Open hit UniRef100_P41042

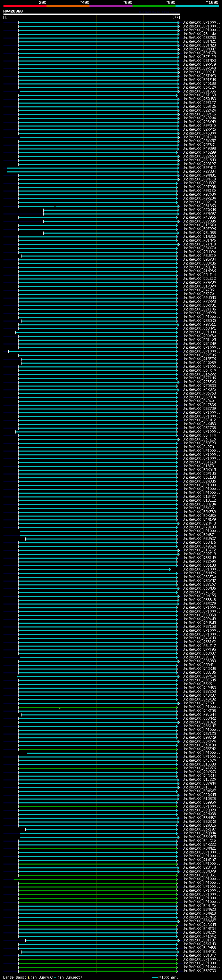pos(199,936)
